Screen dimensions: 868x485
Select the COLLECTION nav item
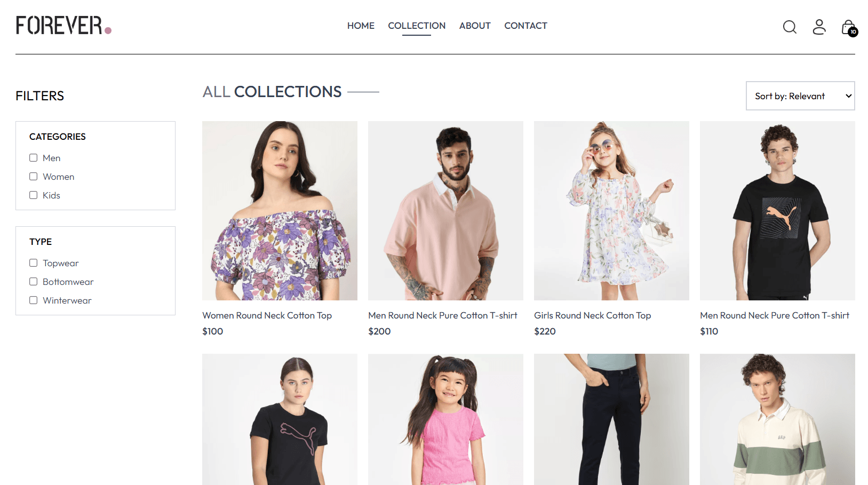pyautogui.click(x=417, y=26)
